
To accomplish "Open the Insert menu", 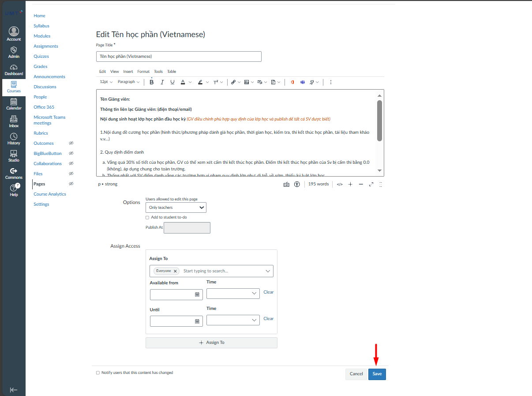I will pos(128,72).
